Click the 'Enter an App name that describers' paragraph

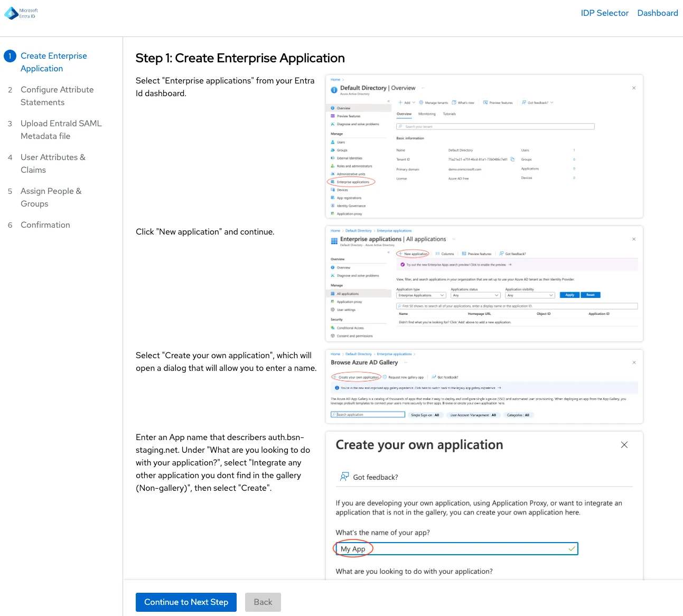223,463
